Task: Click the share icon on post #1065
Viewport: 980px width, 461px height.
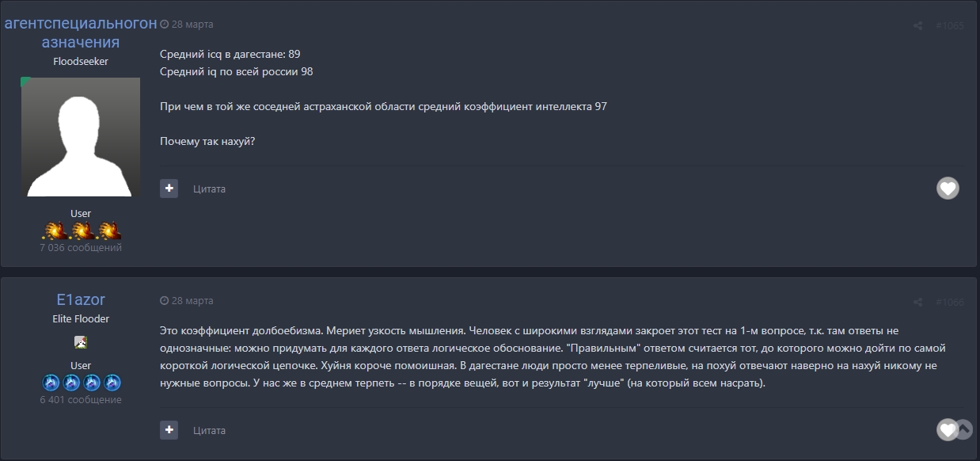Action: point(917,25)
